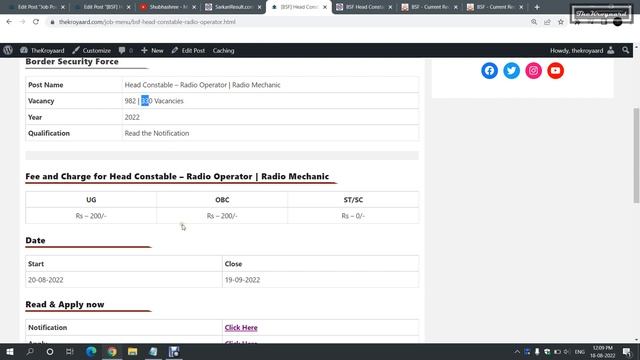Switch to the SarkariResult.com tab
The height and width of the screenshot is (360, 640).
pos(233,7)
